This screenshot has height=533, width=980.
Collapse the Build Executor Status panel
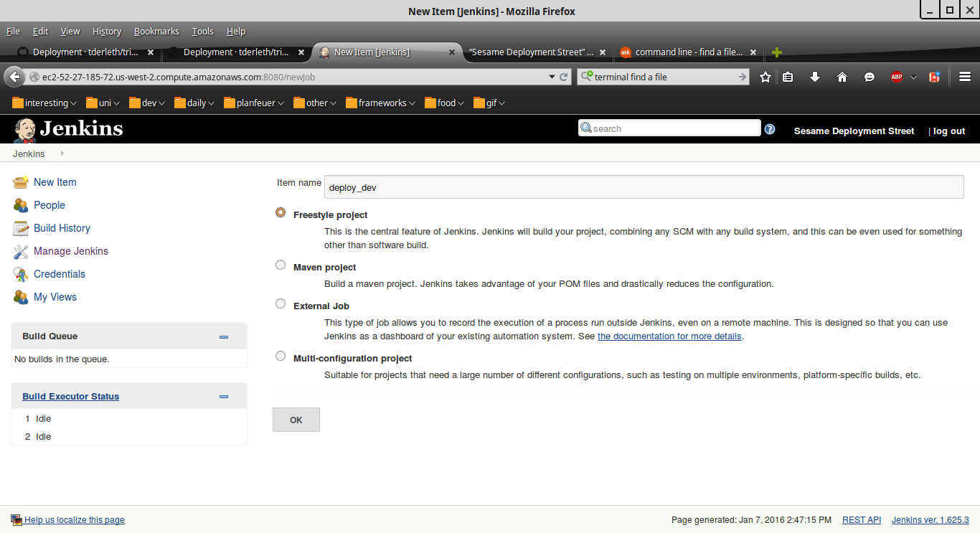tap(224, 397)
